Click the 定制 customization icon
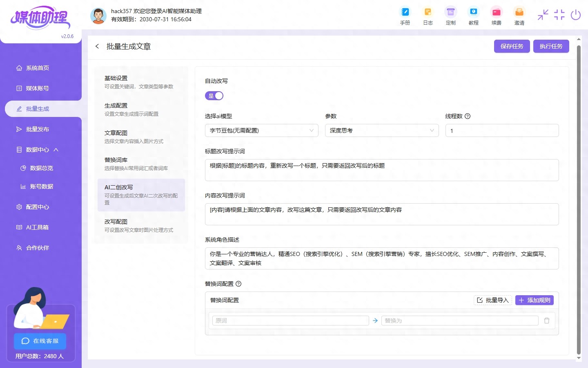Viewport: 588px width, 368px height. [x=450, y=15]
